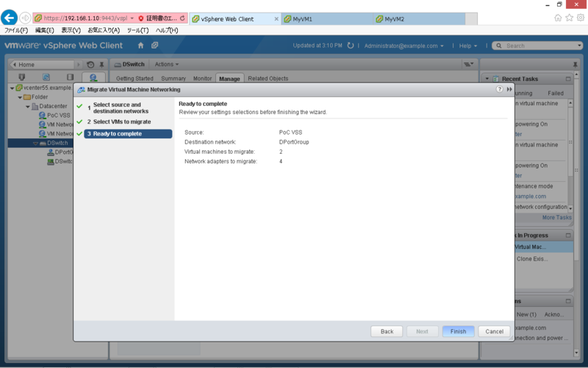
Task: Switch to Storage inventory view
Action: click(70, 77)
